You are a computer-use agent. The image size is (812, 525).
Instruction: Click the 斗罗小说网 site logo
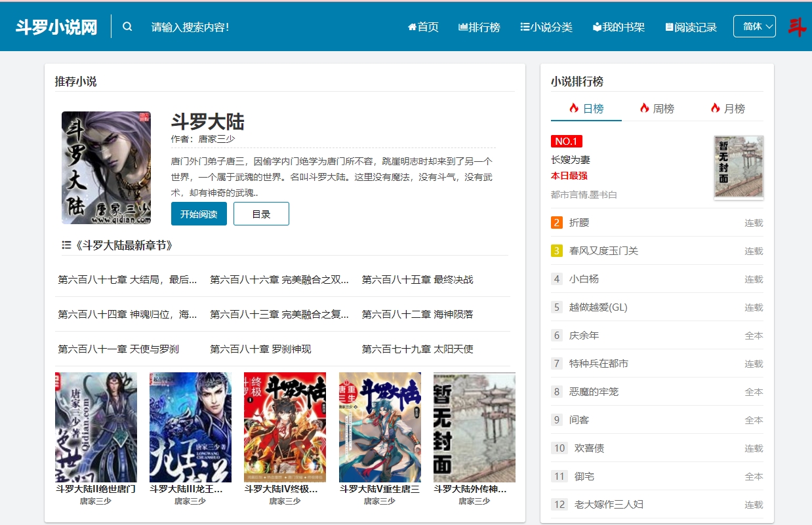click(56, 27)
